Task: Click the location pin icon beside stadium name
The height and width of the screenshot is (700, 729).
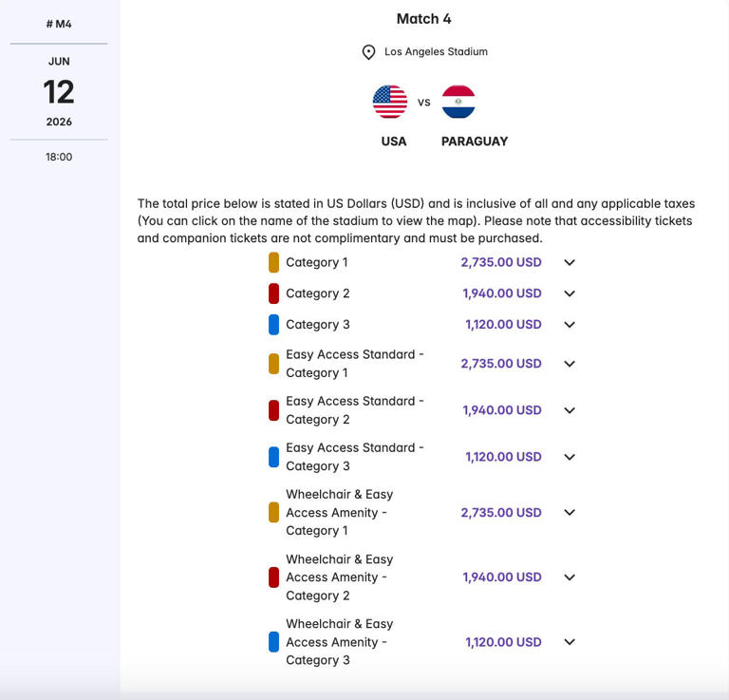Action: tap(369, 52)
